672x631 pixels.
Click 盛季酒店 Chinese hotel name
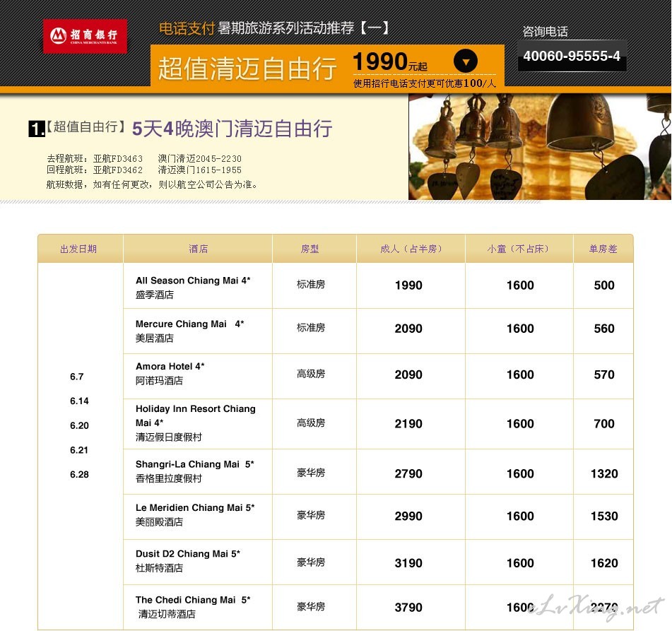tap(155, 295)
